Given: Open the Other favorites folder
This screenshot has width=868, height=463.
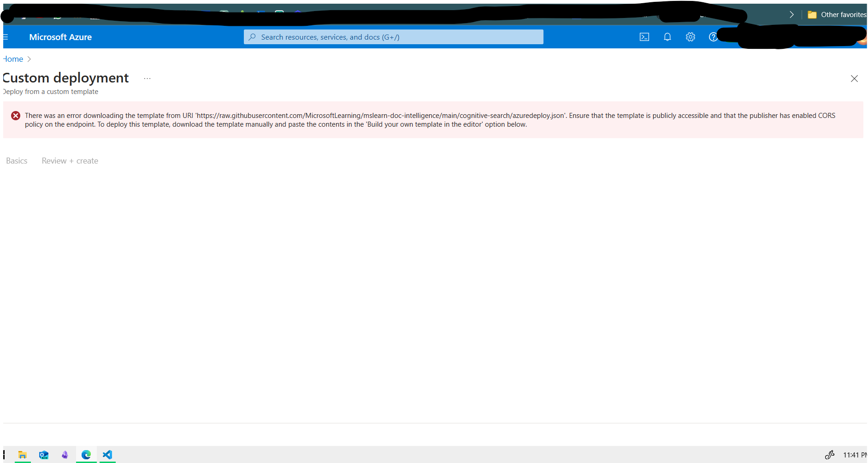Looking at the screenshot, I should (x=837, y=15).
